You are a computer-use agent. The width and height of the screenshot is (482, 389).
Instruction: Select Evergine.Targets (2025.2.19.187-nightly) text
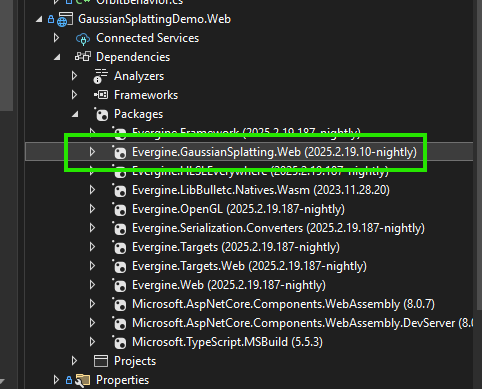coord(236,247)
